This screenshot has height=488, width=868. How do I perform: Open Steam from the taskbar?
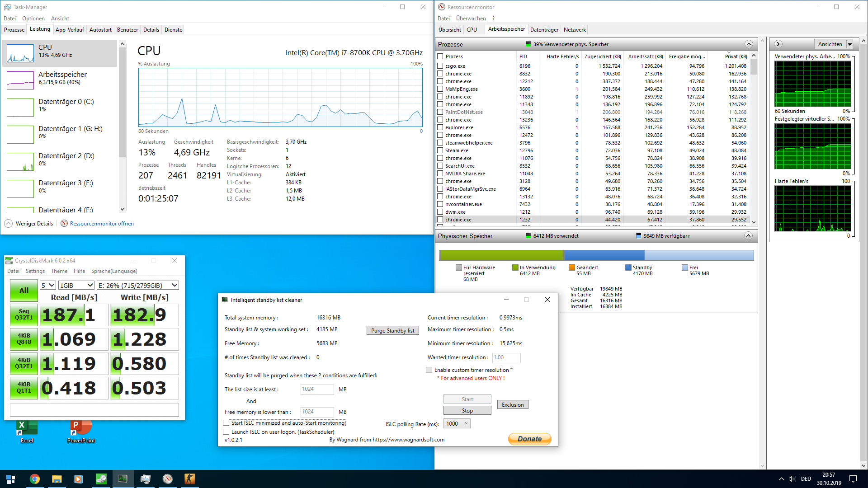pyautogui.click(x=101, y=479)
